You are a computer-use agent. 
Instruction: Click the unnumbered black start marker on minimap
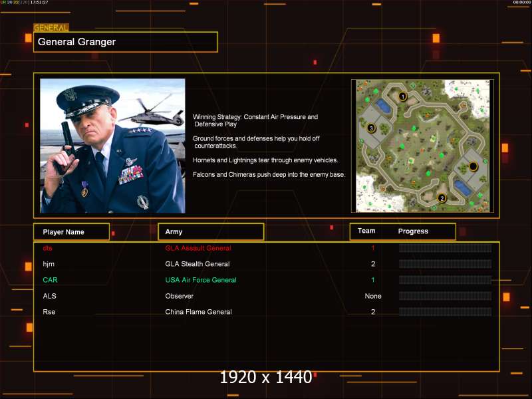(x=473, y=166)
